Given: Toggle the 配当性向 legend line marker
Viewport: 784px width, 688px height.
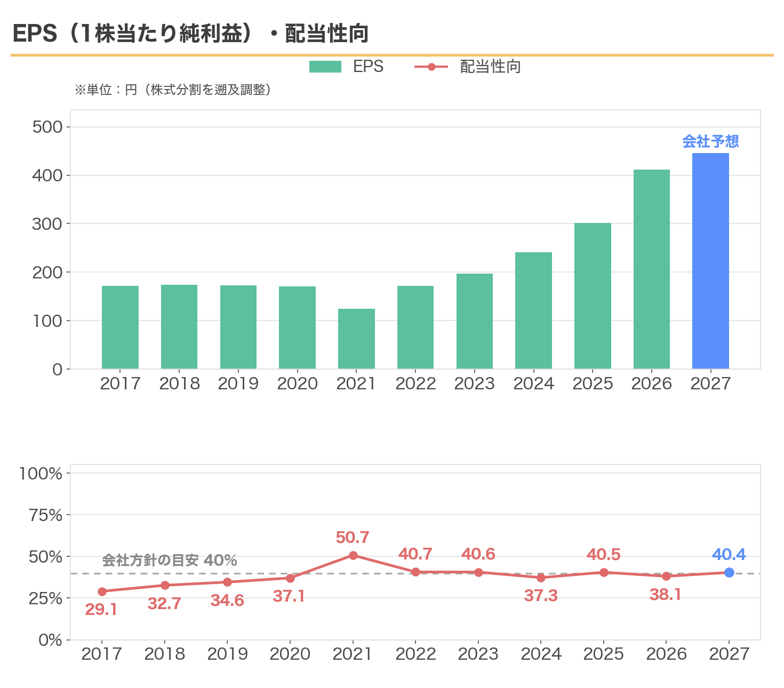Looking at the screenshot, I should 431,67.
